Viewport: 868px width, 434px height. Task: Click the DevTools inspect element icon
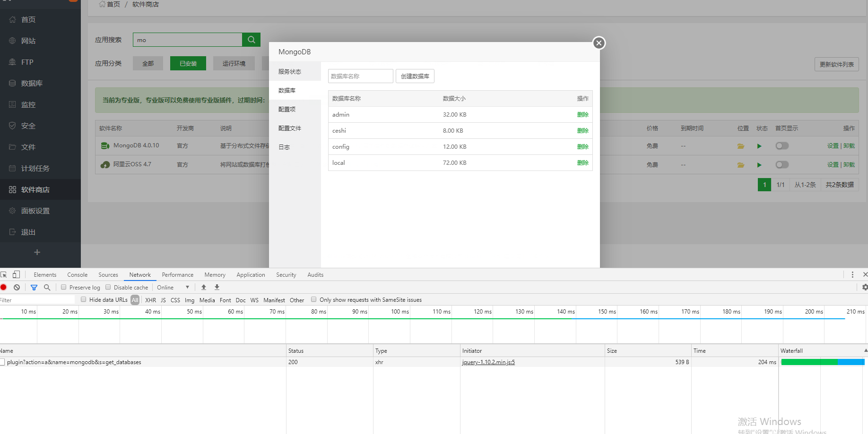pyautogui.click(x=4, y=274)
